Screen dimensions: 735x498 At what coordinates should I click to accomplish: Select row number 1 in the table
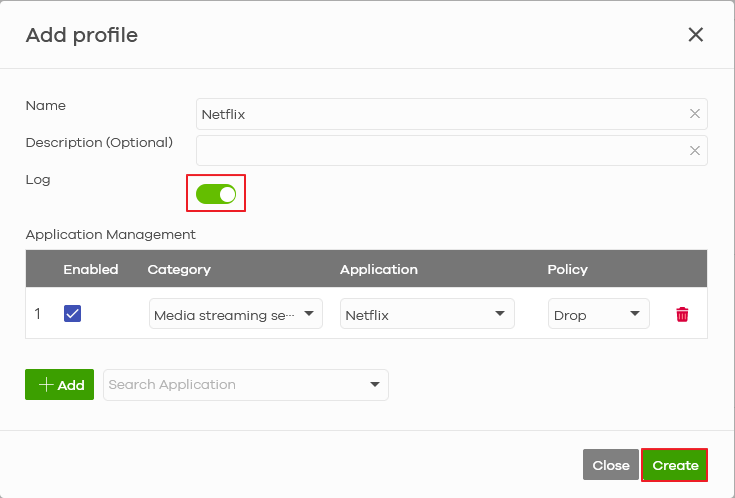(x=38, y=314)
